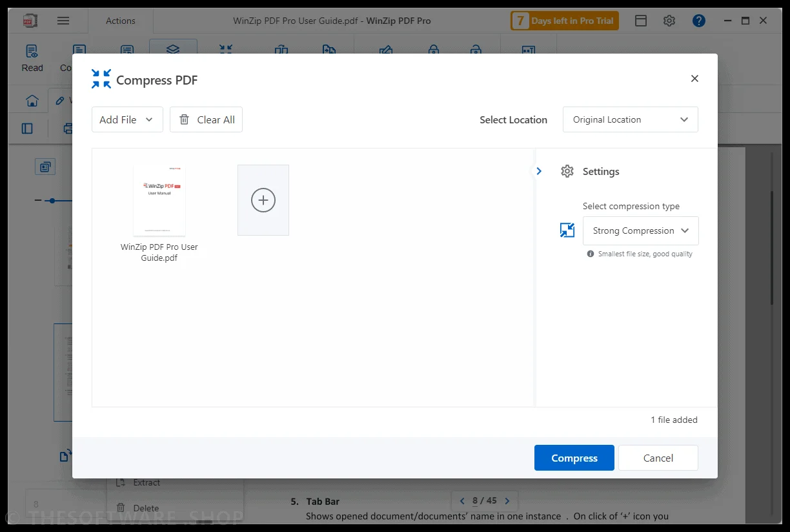
Task: Open the Actions tab
Action: [121, 21]
